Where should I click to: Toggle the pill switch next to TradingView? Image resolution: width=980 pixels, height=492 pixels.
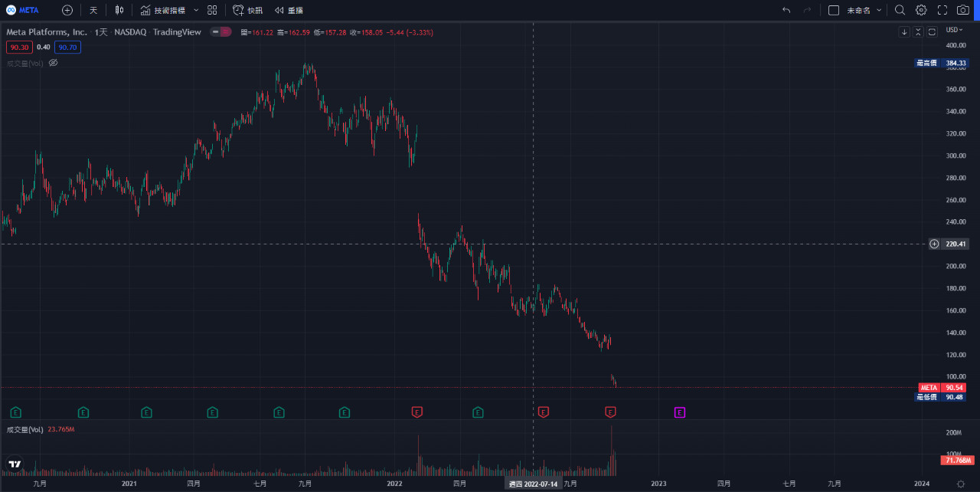(221, 31)
